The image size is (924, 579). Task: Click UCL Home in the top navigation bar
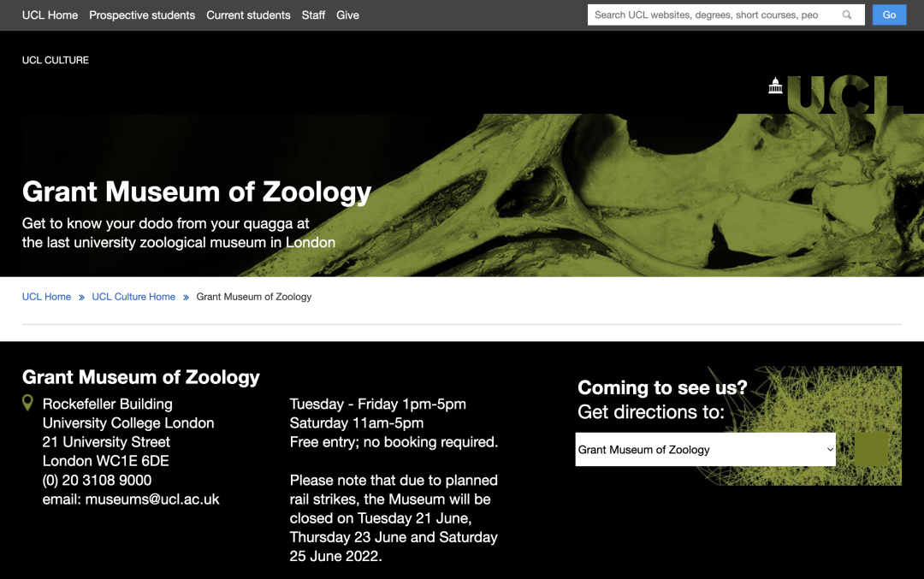pyautogui.click(x=50, y=15)
